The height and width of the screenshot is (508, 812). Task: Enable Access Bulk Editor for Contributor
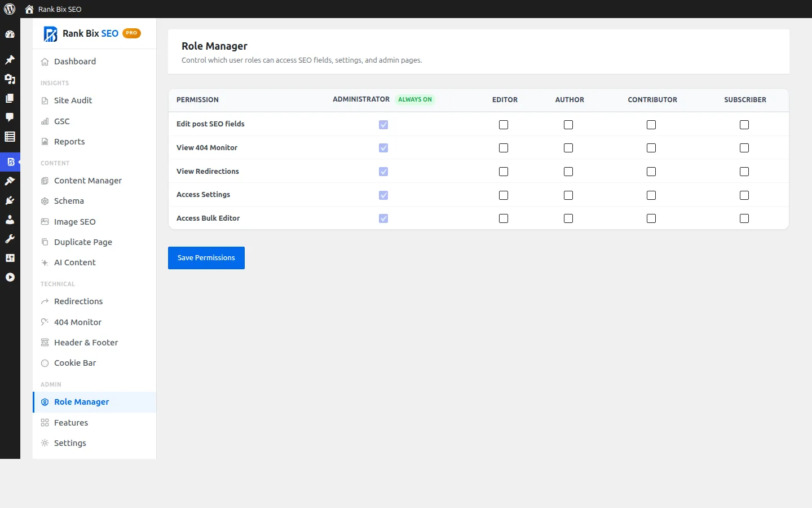(651, 218)
